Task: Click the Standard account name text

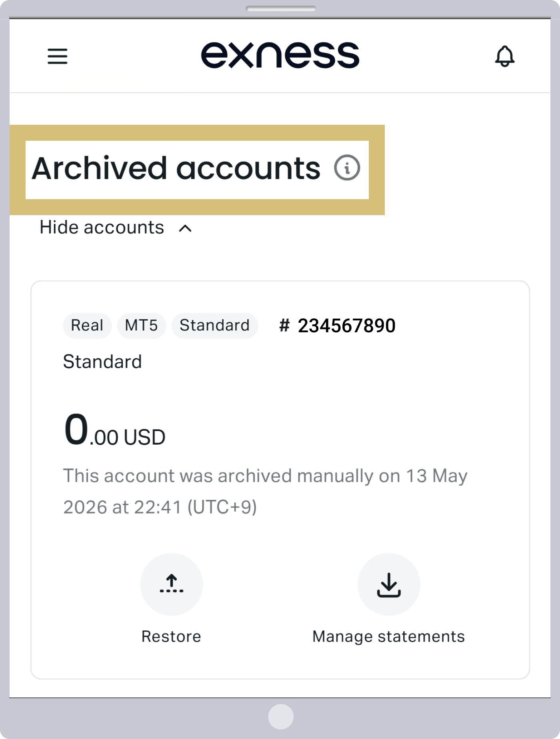Action: coord(102,362)
